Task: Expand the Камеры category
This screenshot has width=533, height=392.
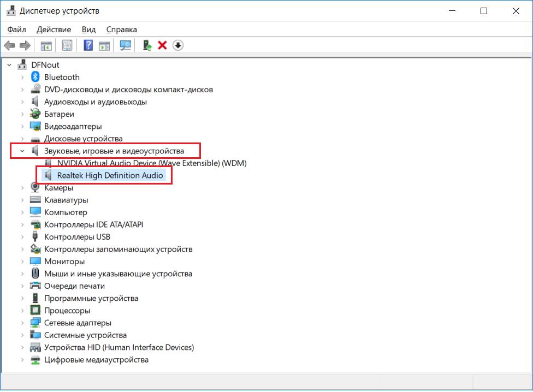Action: [x=22, y=188]
